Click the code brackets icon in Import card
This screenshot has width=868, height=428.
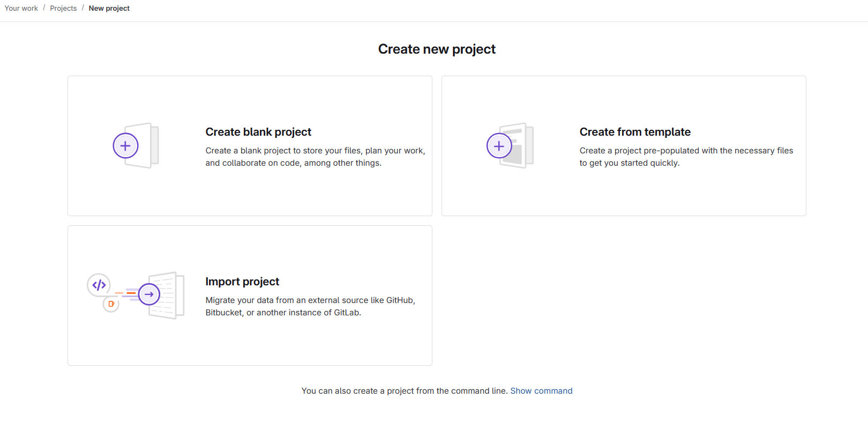tap(99, 285)
